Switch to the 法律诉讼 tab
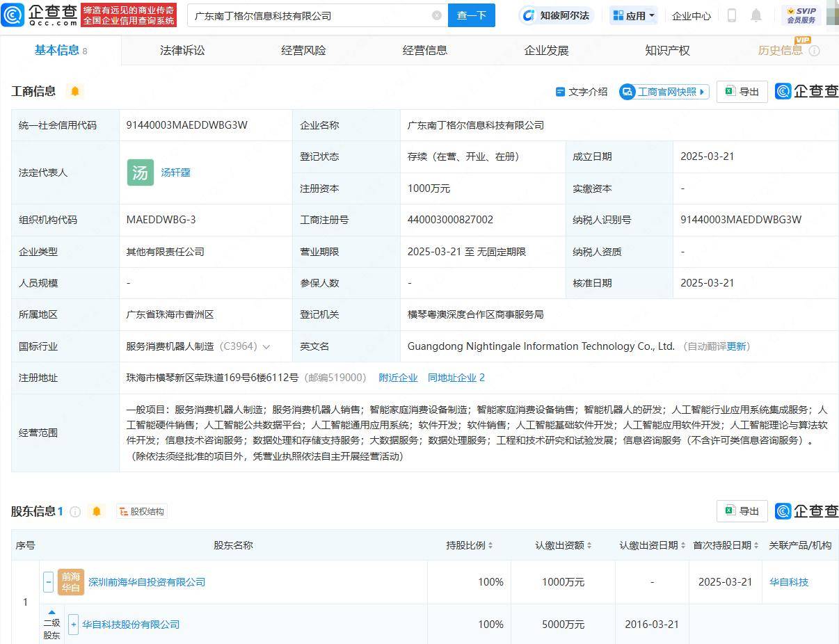Screen dimensions: 839x644 (x=182, y=50)
